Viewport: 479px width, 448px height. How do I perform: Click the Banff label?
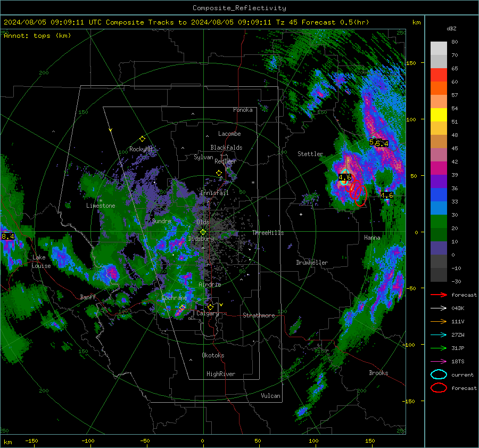88,297
